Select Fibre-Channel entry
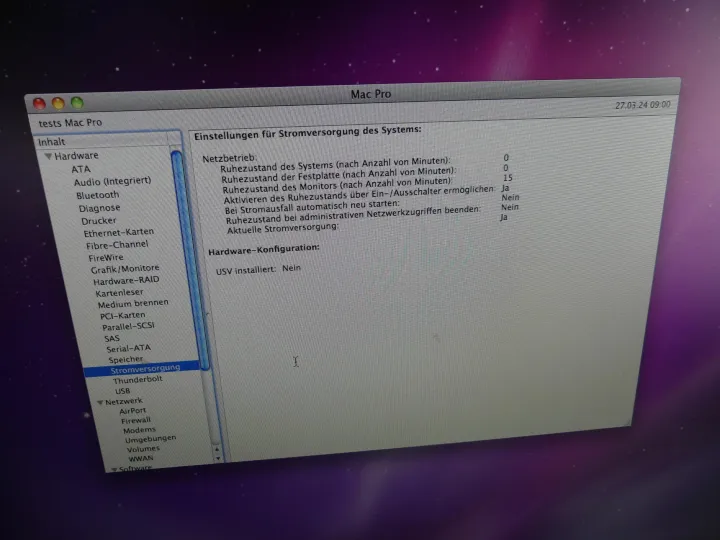The image size is (720, 540). pos(117,245)
